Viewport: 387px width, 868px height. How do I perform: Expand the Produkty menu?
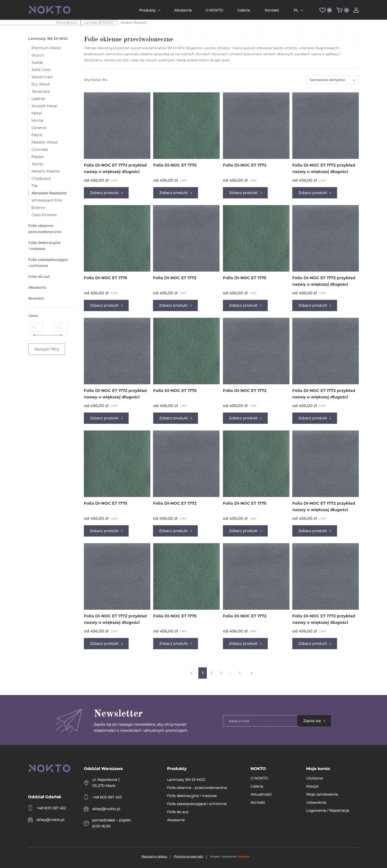click(149, 10)
